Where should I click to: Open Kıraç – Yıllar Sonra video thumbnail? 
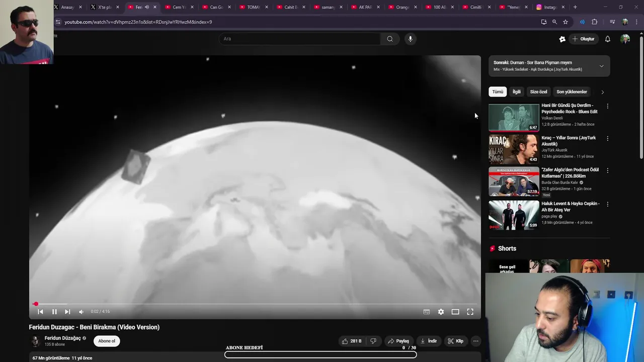514,149
